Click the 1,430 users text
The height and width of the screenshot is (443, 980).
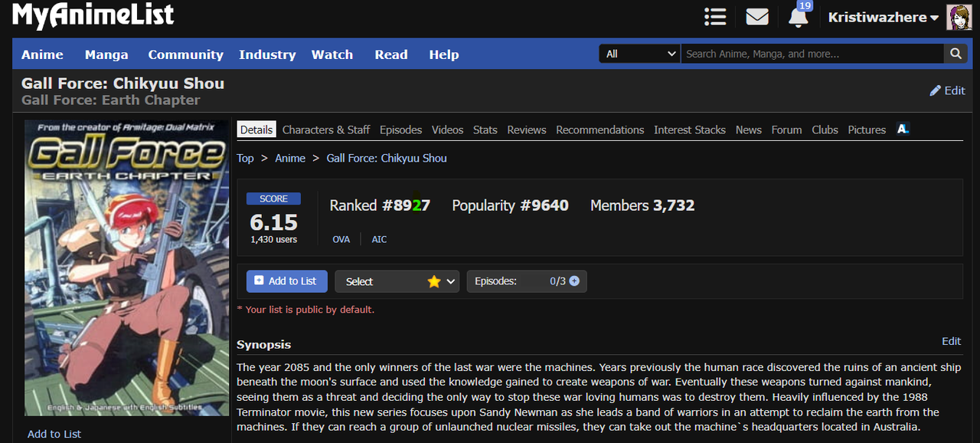pyautogui.click(x=274, y=239)
